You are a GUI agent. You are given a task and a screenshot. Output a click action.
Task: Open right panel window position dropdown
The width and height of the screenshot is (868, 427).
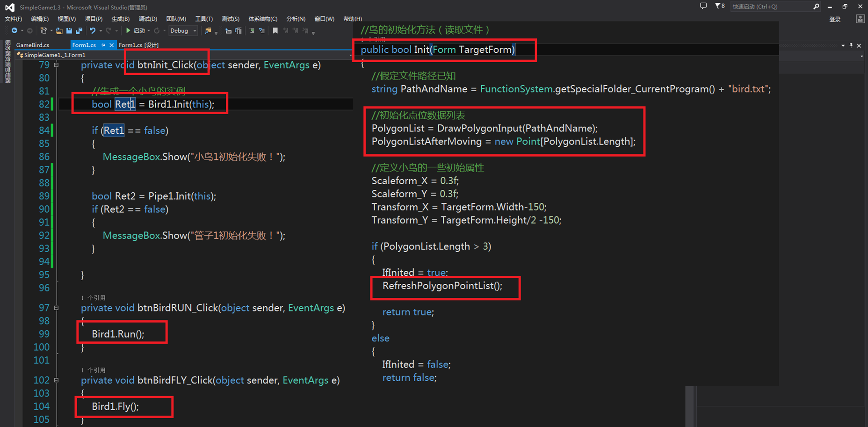(x=843, y=45)
